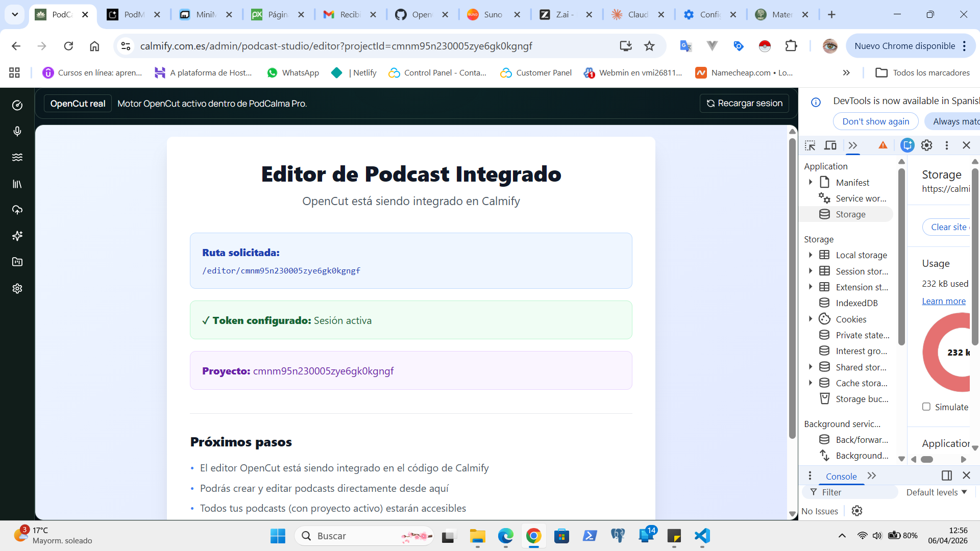Click the OpenCut real badge button
Viewport: 980px width, 551px height.
point(78,104)
